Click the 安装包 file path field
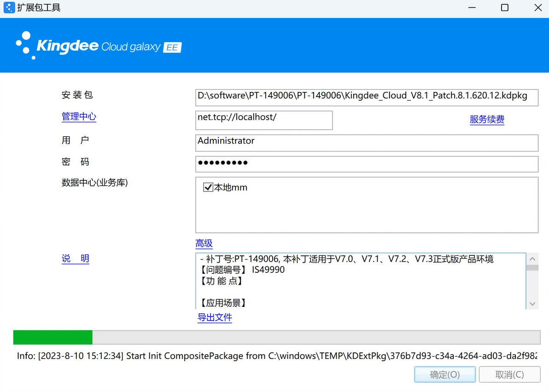549x392 pixels. tap(367, 98)
